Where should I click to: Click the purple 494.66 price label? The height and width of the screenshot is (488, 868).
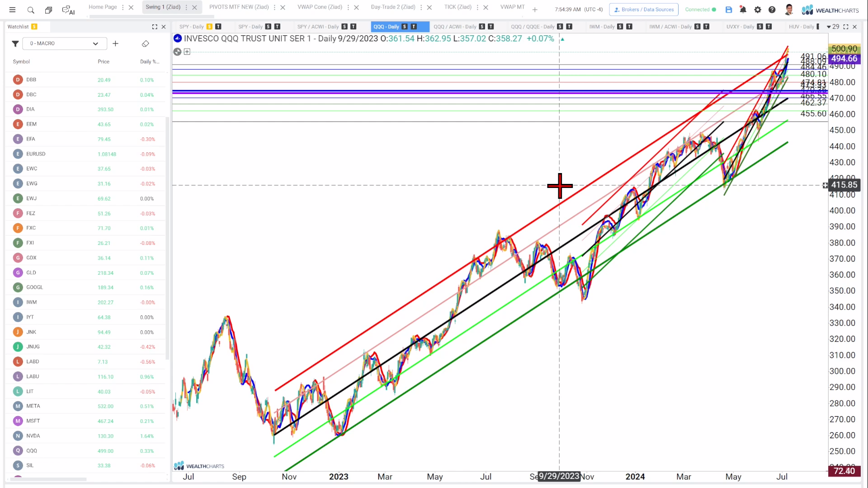(844, 58)
